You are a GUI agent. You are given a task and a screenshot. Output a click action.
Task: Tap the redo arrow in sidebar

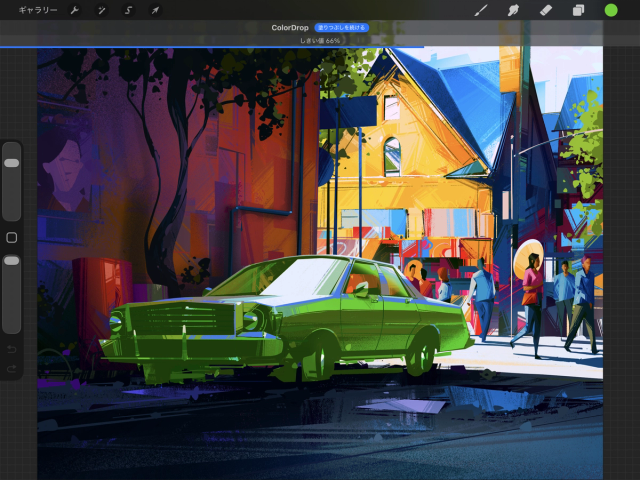point(11,369)
